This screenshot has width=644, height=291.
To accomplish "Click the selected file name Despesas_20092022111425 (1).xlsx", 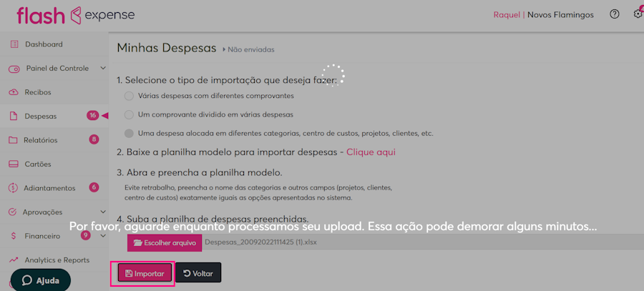I will pos(260,242).
